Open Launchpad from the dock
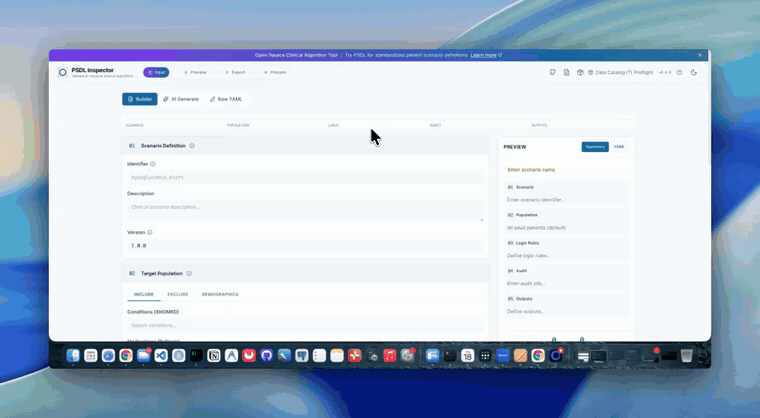760x418 pixels. pyautogui.click(x=91, y=355)
